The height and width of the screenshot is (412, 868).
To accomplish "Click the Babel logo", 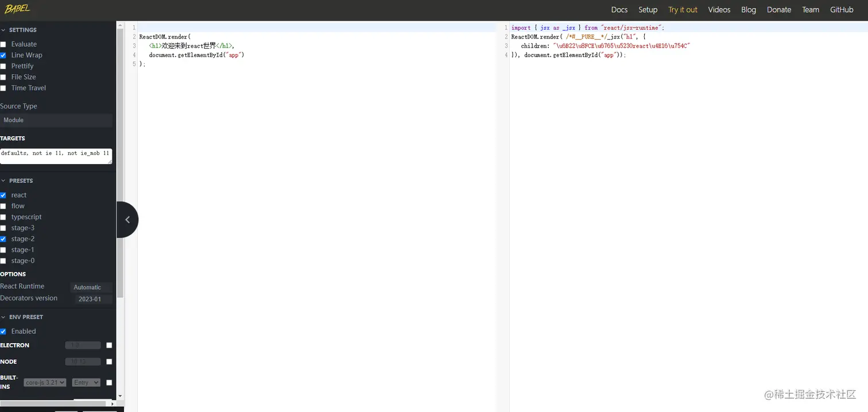I will click(17, 9).
